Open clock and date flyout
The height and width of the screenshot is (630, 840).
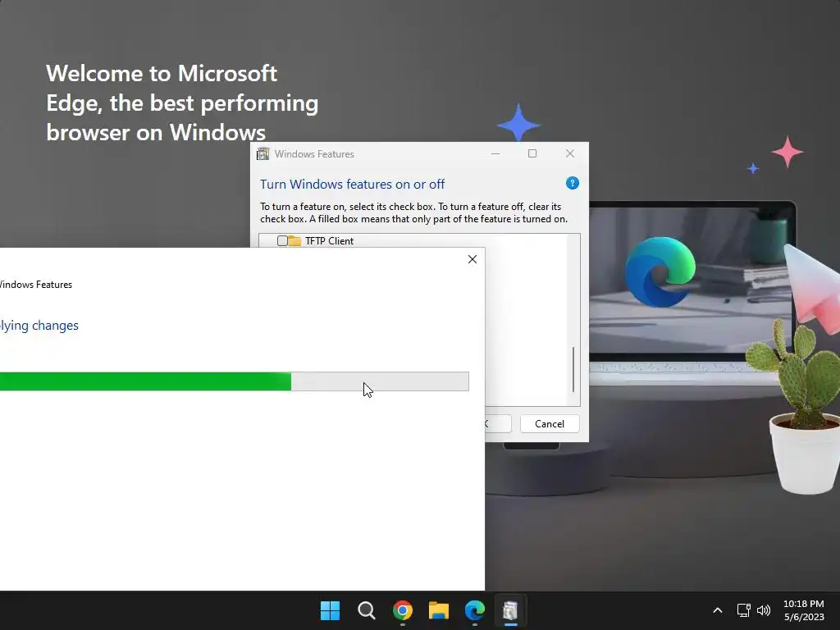pyautogui.click(x=804, y=610)
